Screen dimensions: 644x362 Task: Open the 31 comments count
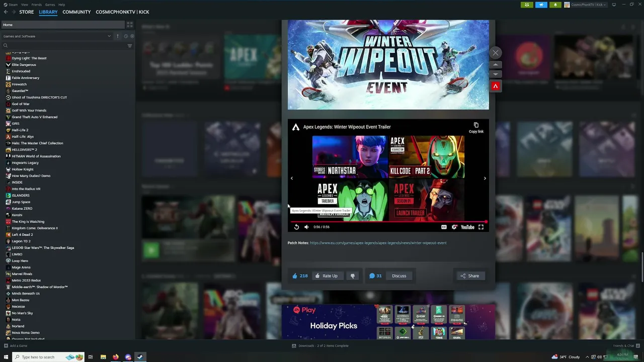(375, 276)
